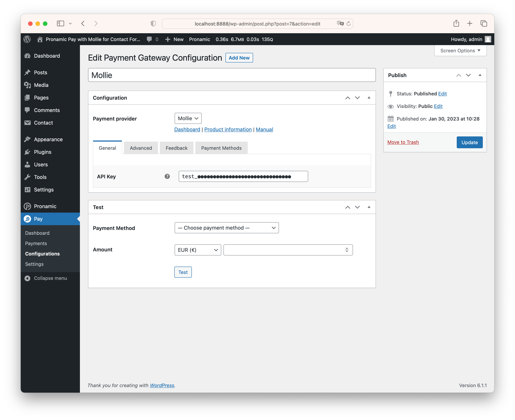Click the amount field stepper arrows
The width and height of the screenshot is (515, 420).
tap(347, 250)
